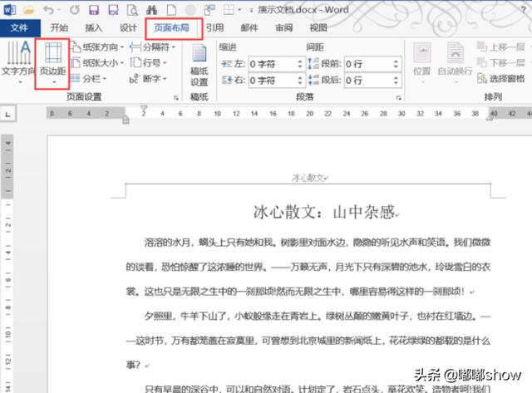
Task: Click the Manuscript Paper Settings (稿纸设置) icon
Action: pyautogui.click(x=199, y=65)
